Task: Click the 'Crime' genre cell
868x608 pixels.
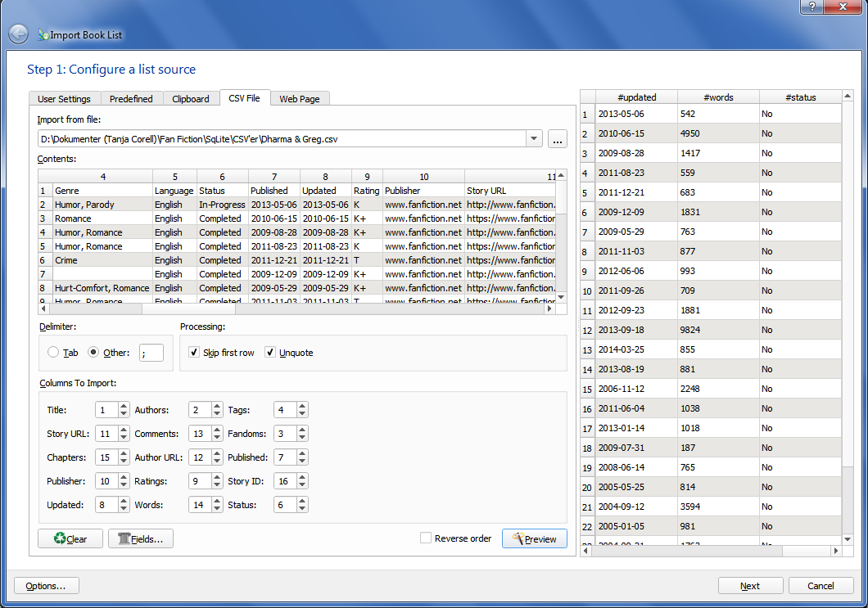Action: (x=102, y=260)
